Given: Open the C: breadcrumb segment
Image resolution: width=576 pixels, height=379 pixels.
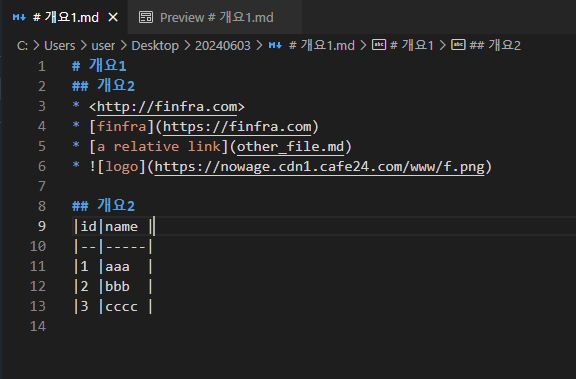Looking at the screenshot, I should coord(22,46).
